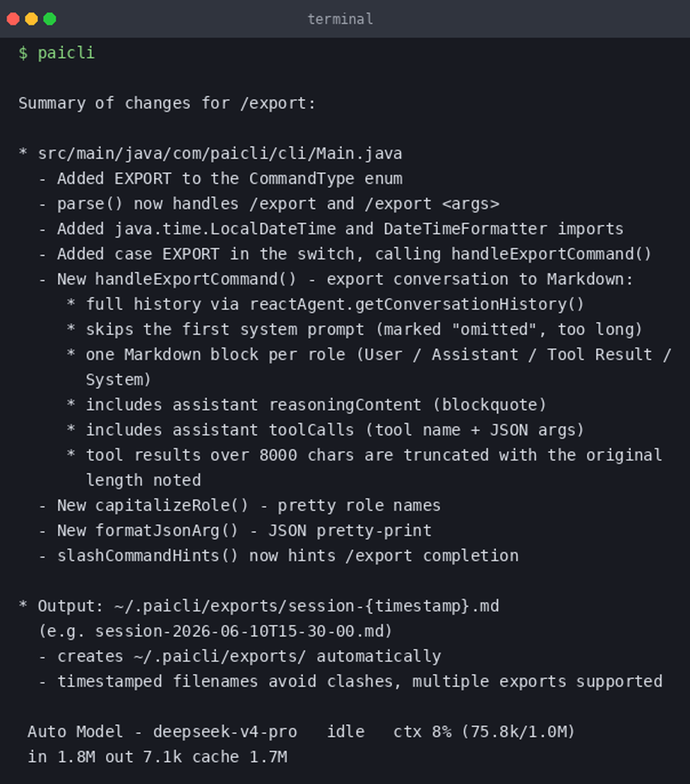Click the 'Summary of changes for /export:' heading
690x784 pixels.
[x=167, y=103]
